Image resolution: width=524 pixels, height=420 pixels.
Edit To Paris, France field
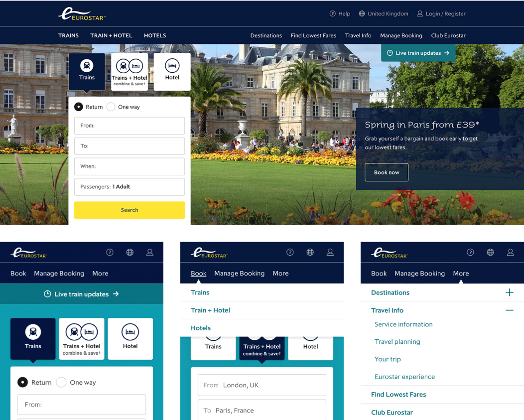pos(262,410)
